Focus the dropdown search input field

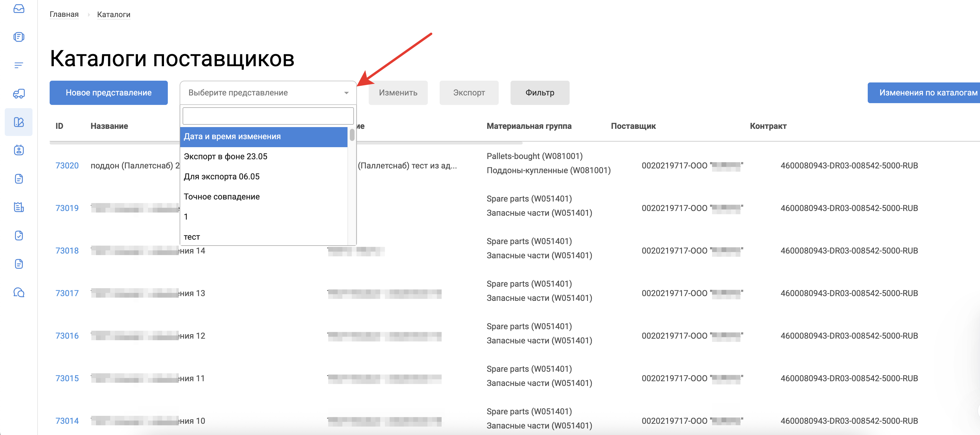pyautogui.click(x=268, y=116)
